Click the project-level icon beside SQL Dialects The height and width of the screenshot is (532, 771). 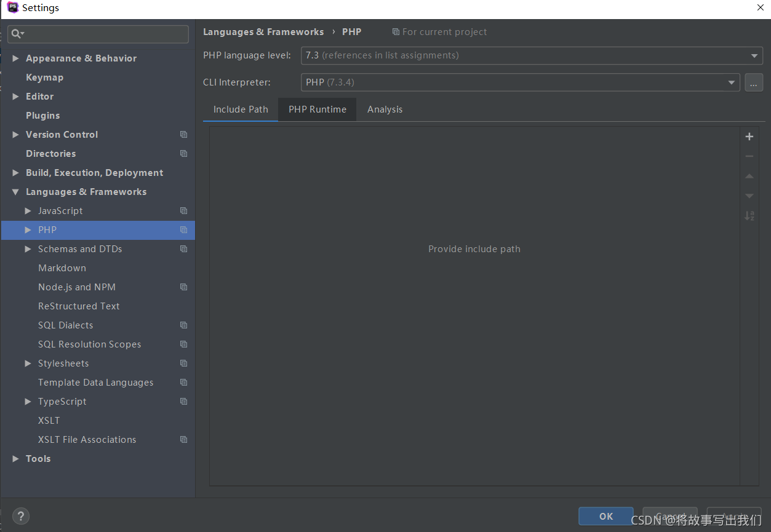[x=183, y=325]
